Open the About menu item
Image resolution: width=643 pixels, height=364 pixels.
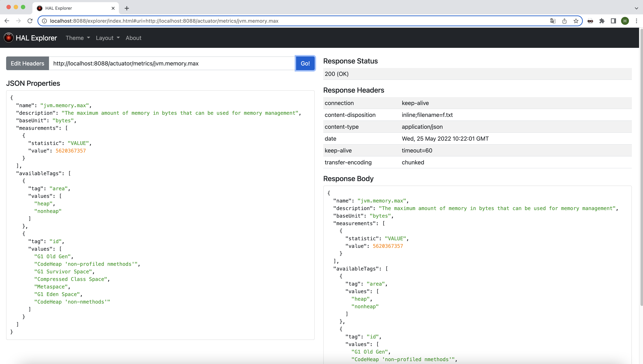coord(133,38)
